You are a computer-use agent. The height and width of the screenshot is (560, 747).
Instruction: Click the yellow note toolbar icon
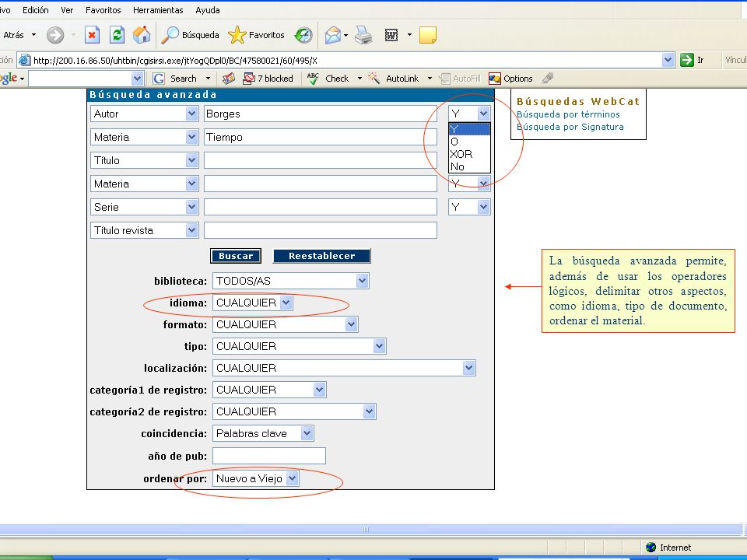[427, 35]
